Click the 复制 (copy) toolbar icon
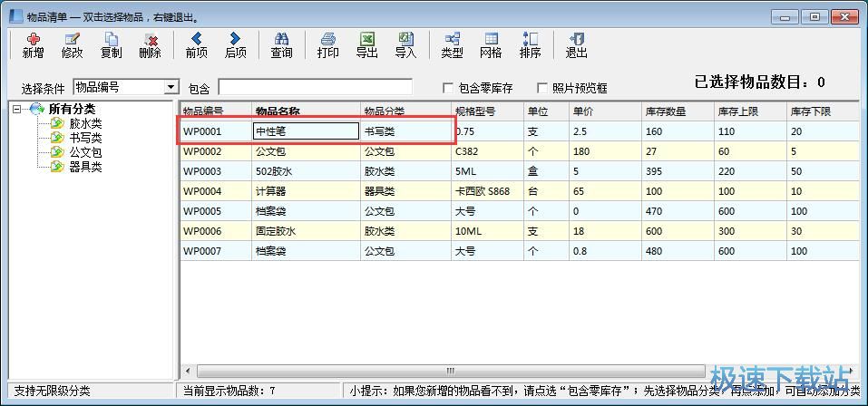The height and width of the screenshot is (406, 868). click(112, 45)
